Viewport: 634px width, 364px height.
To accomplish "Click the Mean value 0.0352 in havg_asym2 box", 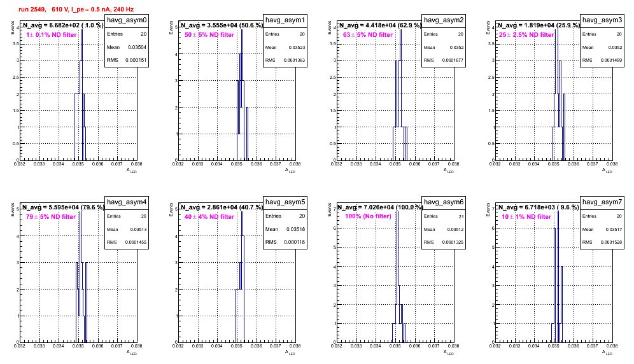I will [456, 47].
